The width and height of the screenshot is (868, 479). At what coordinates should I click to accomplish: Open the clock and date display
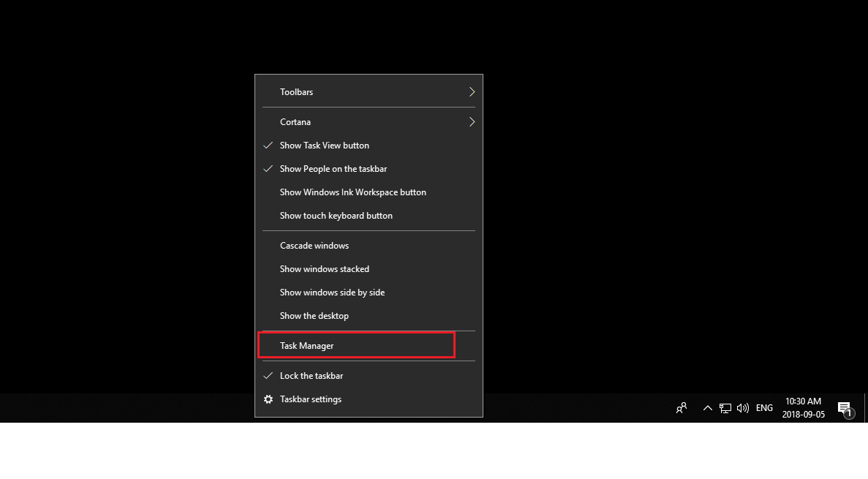pos(803,407)
